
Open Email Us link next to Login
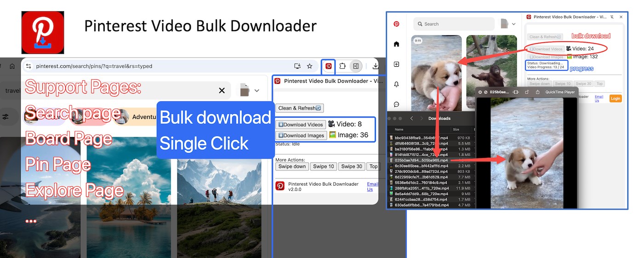(x=598, y=99)
